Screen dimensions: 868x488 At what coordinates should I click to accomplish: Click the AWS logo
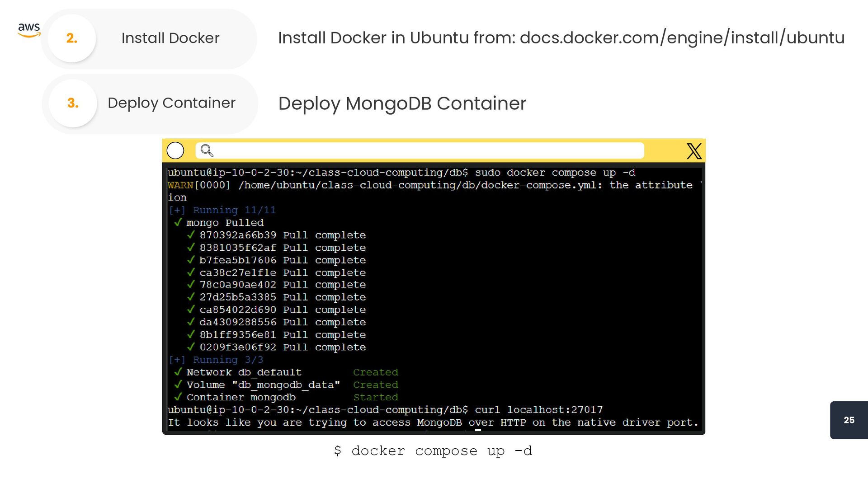(29, 30)
